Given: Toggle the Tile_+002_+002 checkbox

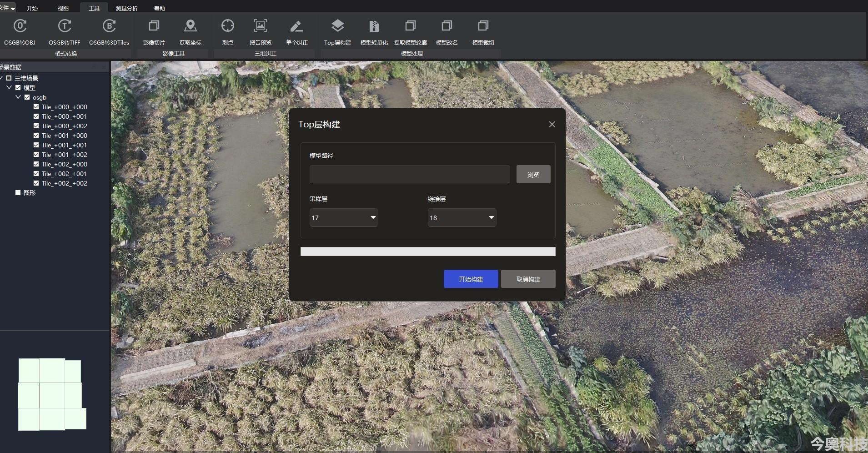Looking at the screenshot, I should pyautogui.click(x=36, y=183).
